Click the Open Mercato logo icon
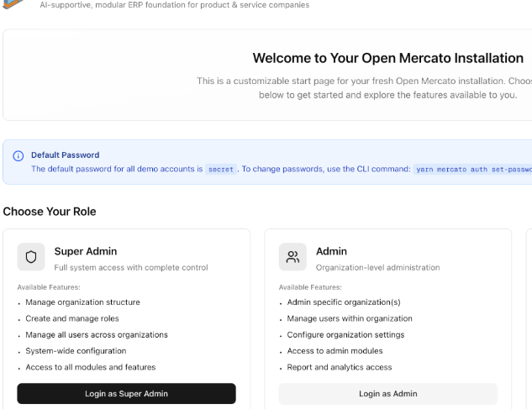Image resolution: width=532 pixels, height=409 pixels. (13, 4)
